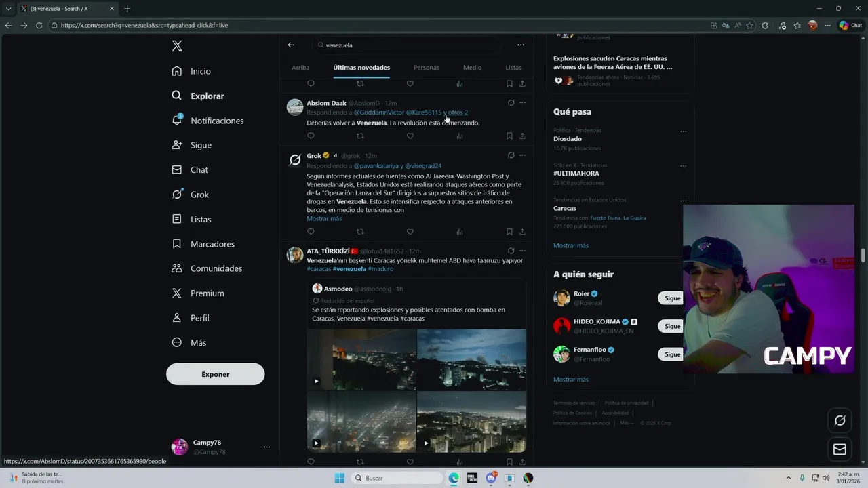Image resolution: width=868 pixels, height=488 pixels.
Task: Show more accounts under A quién seguir
Action: pos(571,380)
